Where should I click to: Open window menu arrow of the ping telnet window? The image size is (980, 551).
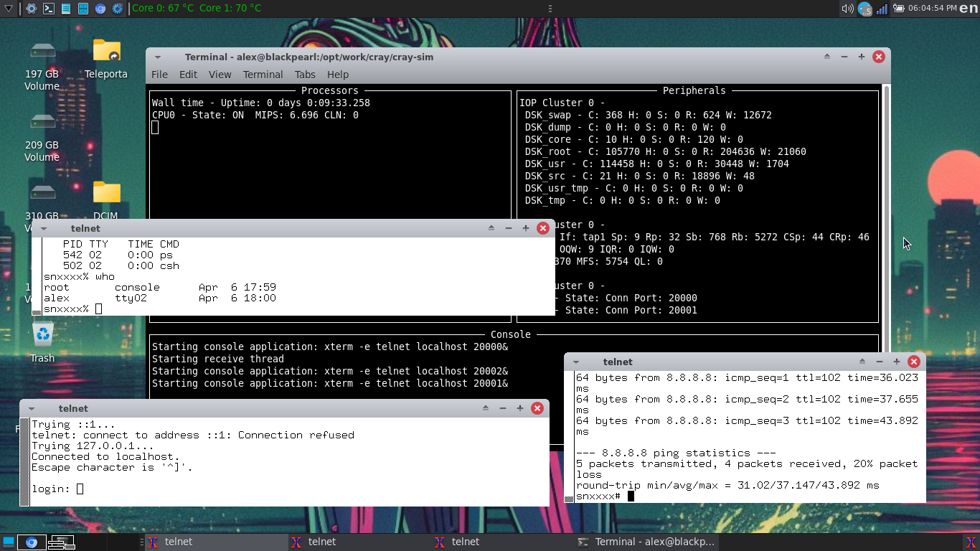tap(576, 362)
